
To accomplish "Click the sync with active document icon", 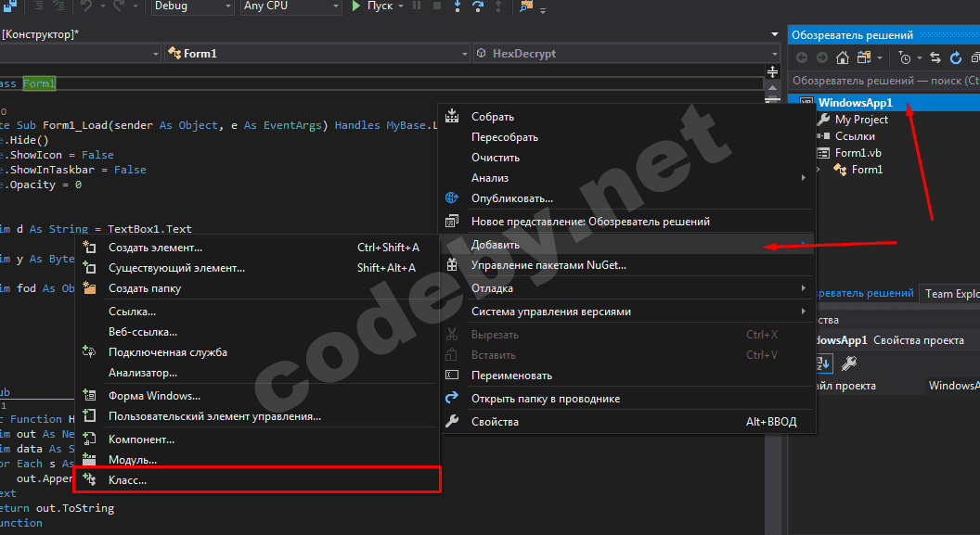I will click(x=935, y=58).
